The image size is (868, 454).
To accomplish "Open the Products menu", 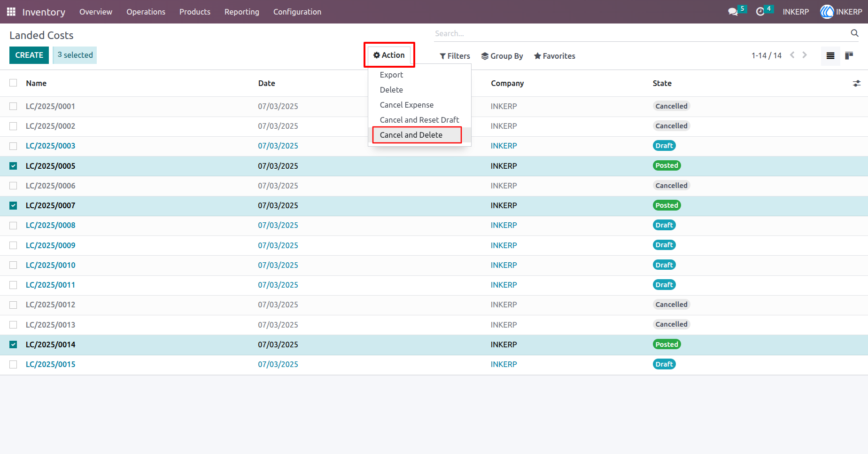I will [x=195, y=12].
